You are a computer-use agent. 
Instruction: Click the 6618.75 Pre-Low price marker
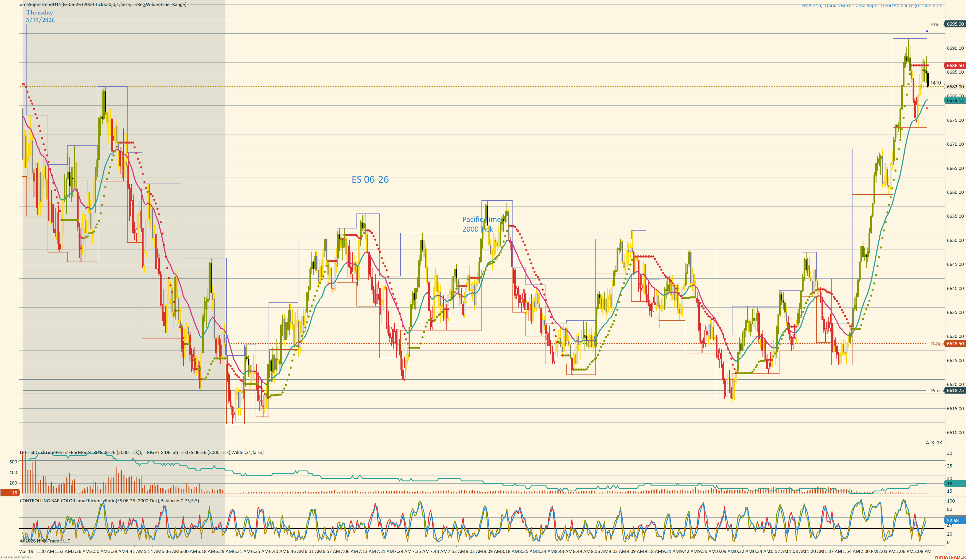[x=955, y=391]
